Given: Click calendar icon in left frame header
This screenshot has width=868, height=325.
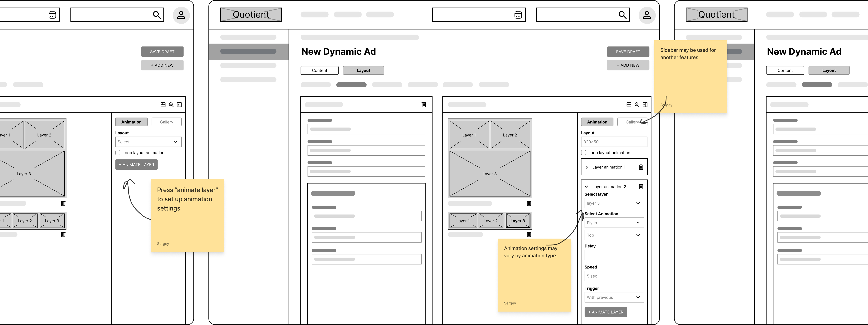Looking at the screenshot, I should [52, 15].
